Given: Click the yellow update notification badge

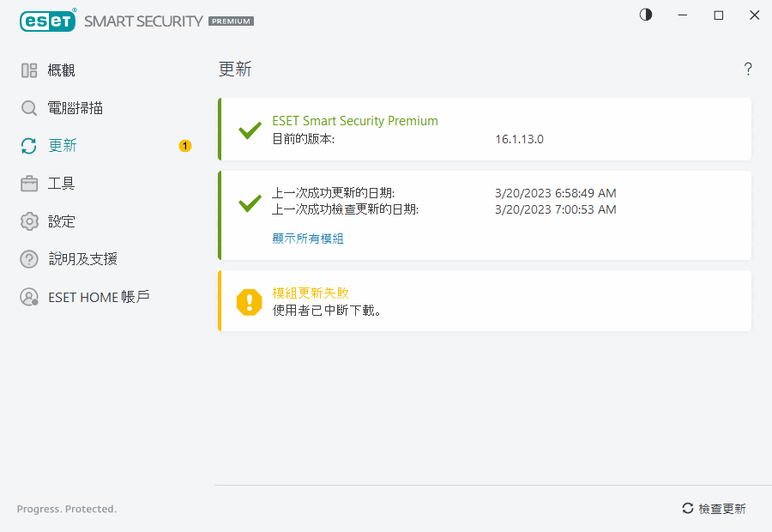Looking at the screenshot, I should point(185,146).
